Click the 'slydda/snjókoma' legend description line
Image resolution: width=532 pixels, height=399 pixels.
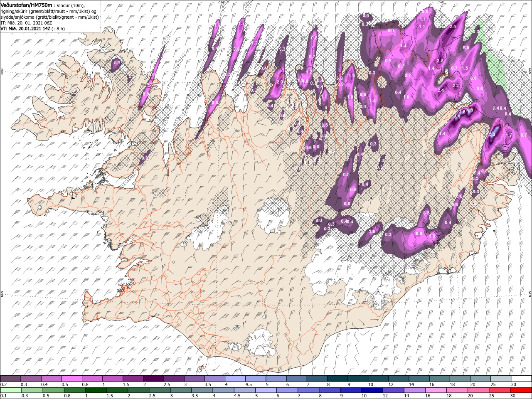[x=49, y=17]
